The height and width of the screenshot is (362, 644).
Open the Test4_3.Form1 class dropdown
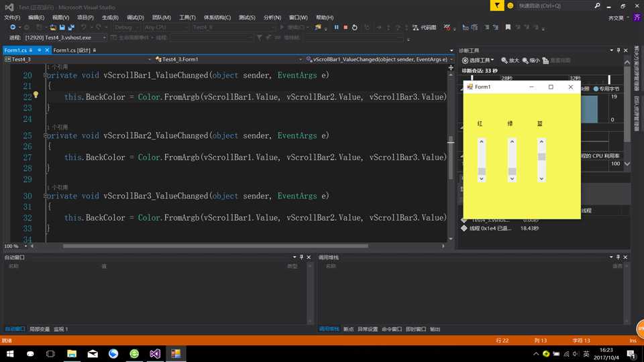[x=228, y=60]
